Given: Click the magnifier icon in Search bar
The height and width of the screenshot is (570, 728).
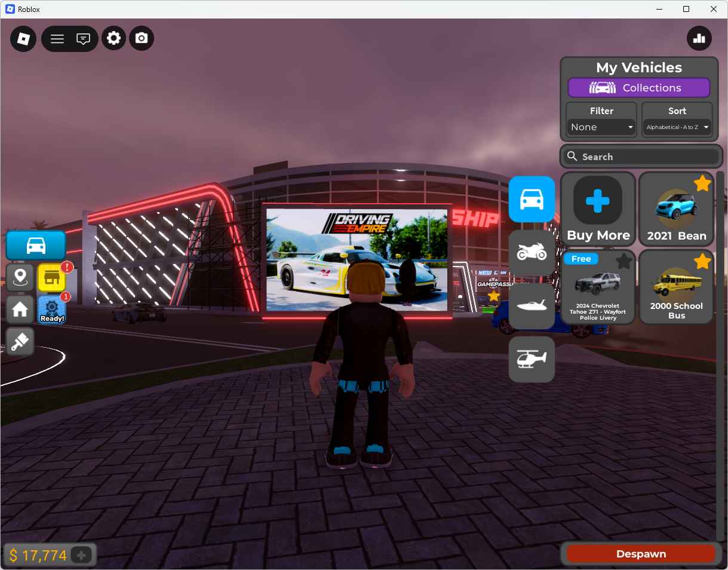Looking at the screenshot, I should 572,156.
